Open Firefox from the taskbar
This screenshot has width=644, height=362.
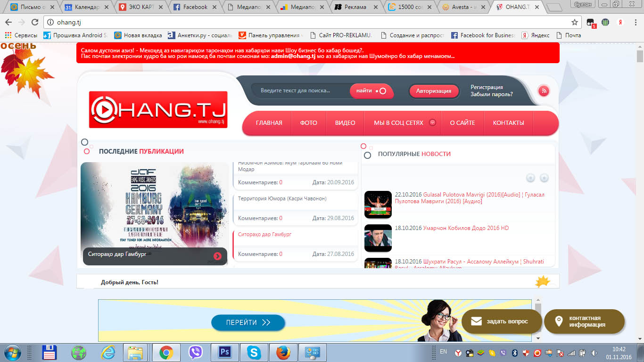tap(283, 352)
